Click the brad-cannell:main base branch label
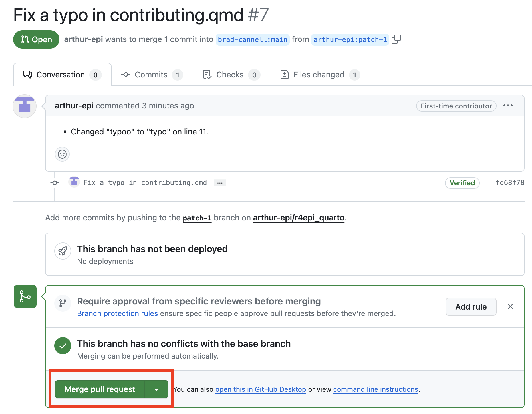532x414 pixels. pos(253,39)
